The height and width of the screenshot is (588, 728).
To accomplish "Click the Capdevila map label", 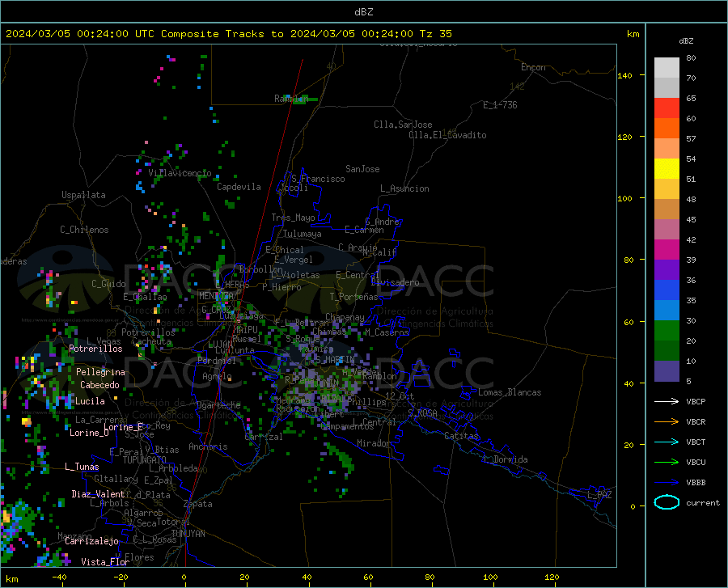I will pos(239,187).
